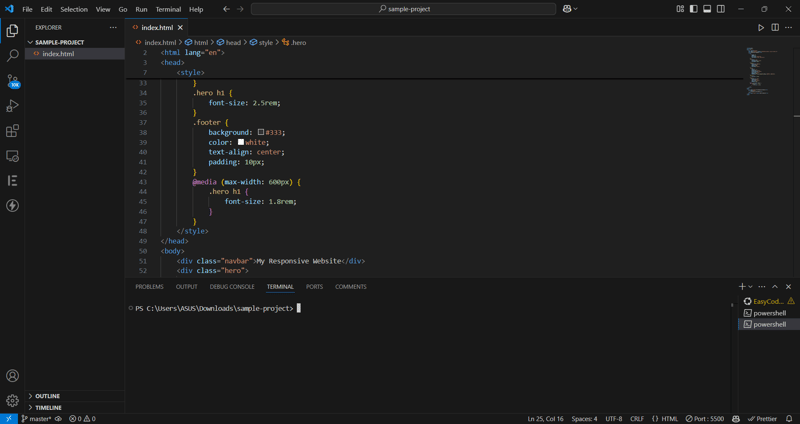Viewport: 800px width, 424px height.
Task: Click the white color swatch on line 39
Action: point(241,142)
